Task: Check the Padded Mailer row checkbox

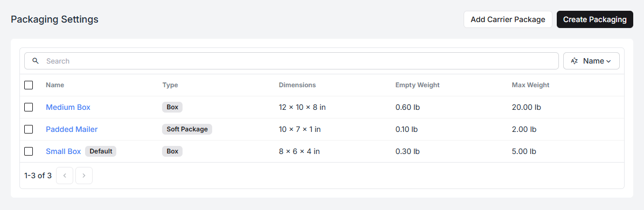Action: click(x=29, y=129)
